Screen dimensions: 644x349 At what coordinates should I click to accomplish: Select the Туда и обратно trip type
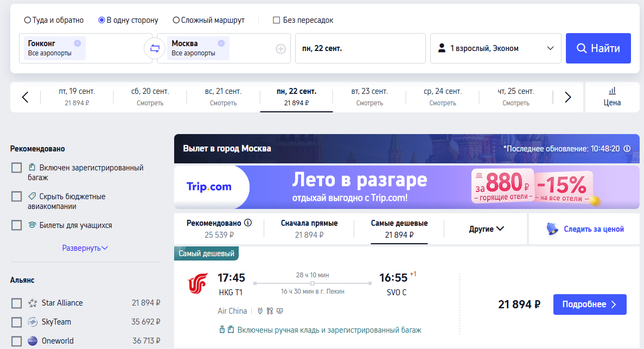tap(54, 20)
